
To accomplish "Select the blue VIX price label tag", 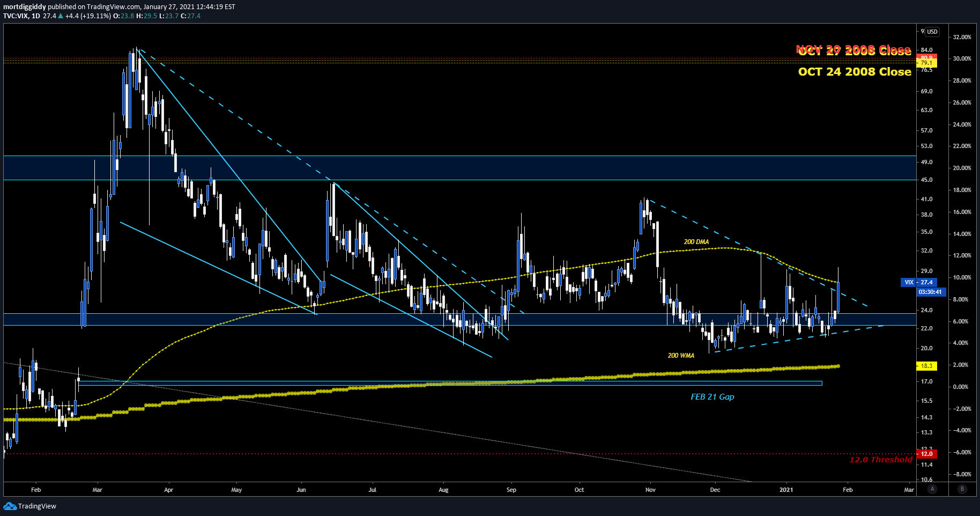I will pos(909,282).
